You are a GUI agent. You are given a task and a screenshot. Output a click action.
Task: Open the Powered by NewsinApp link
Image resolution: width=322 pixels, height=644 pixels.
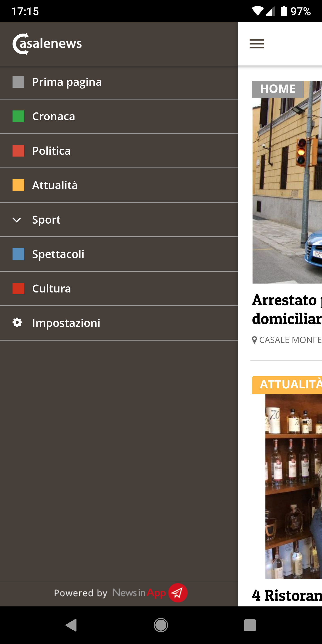click(121, 593)
